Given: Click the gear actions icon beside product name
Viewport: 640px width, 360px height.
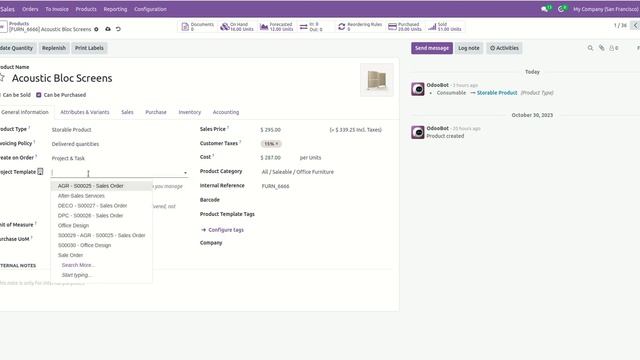Looking at the screenshot, I should (x=96, y=29).
